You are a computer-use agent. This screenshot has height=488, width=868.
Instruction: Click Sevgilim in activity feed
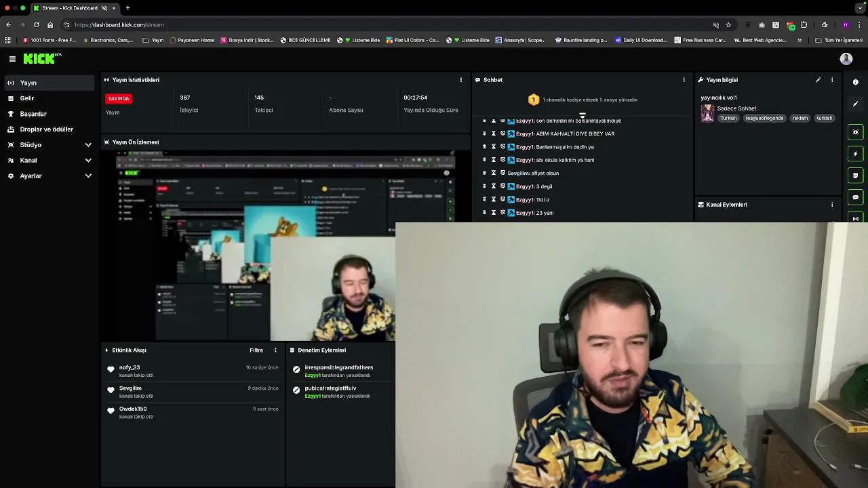pyautogui.click(x=130, y=388)
